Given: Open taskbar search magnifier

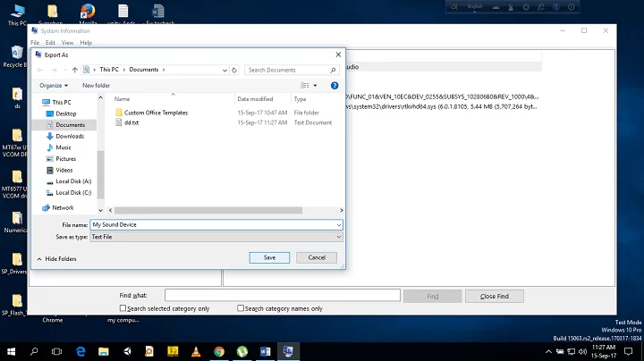Looking at the screenshot, I should tap(34, 351).
